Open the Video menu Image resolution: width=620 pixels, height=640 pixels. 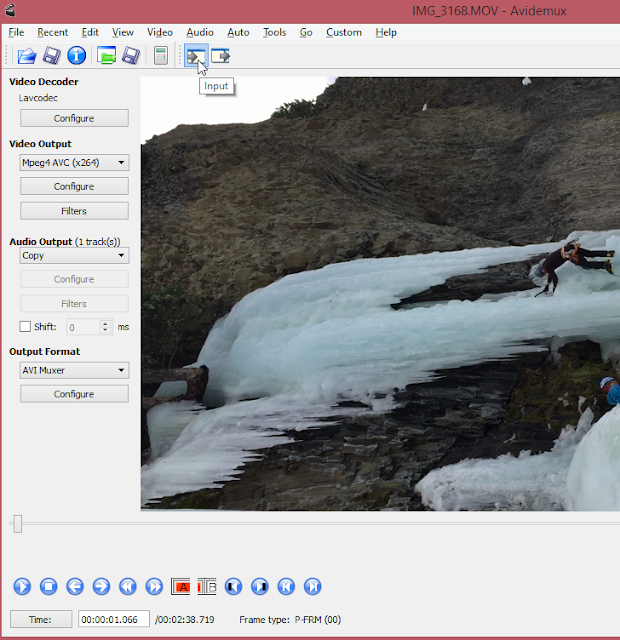click(x=160, y=32)
